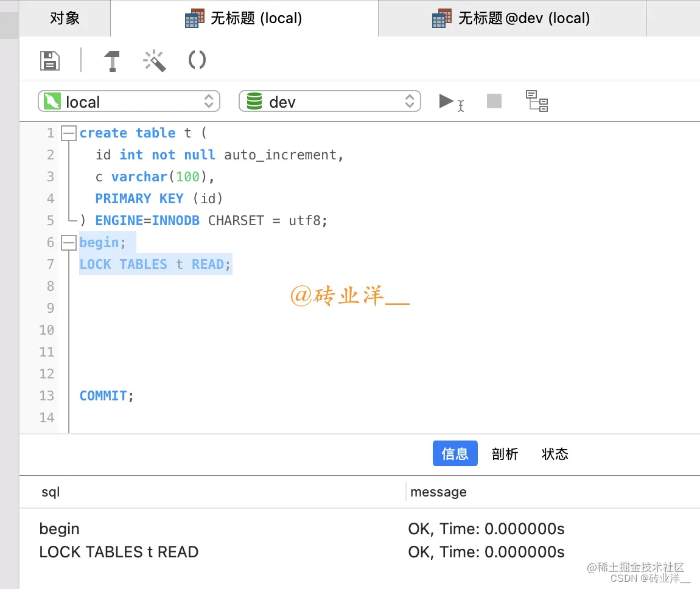
Task: Click the PRIMARY KEY (id) code line
Action: (158, 198)
